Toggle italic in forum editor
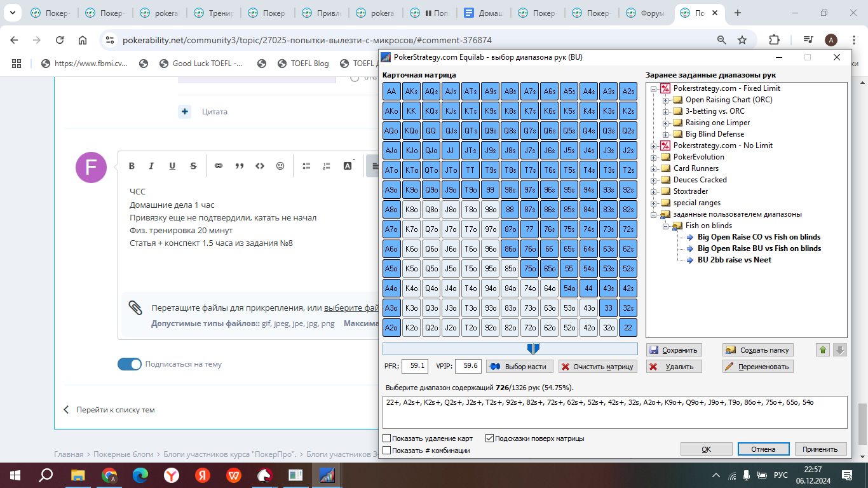 point(151,166)
